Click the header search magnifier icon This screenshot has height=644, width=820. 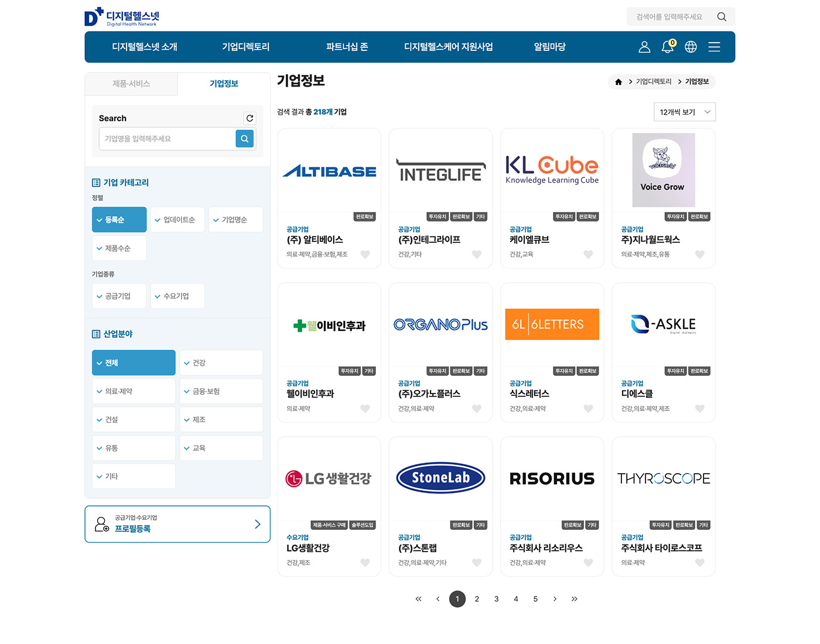click(722, 17)
